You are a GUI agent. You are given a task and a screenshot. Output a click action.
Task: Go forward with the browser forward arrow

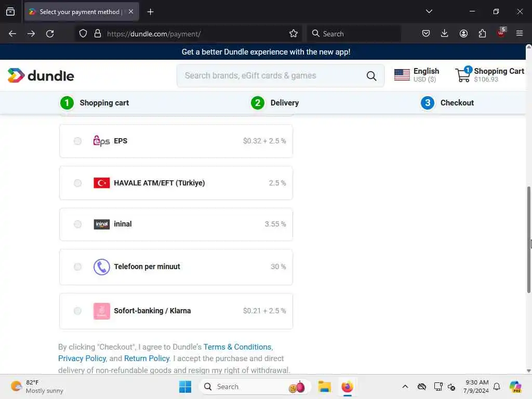[x=31, y=34]
